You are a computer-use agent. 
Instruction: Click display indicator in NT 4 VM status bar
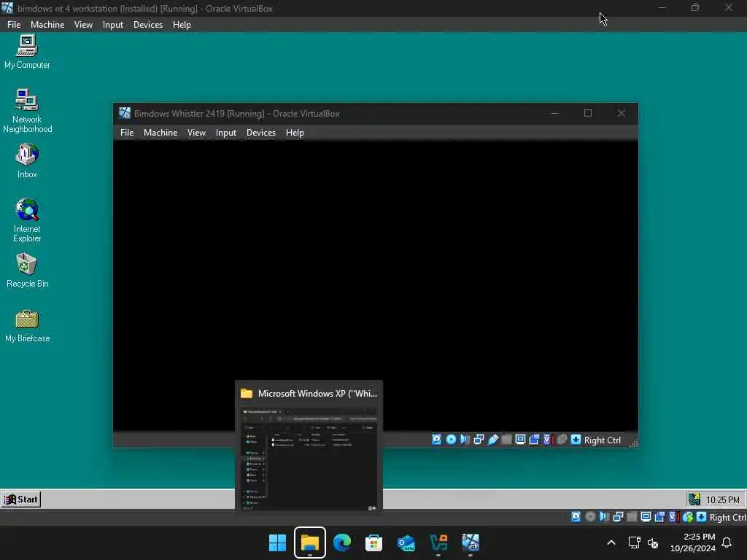click(x=646, y=517)
